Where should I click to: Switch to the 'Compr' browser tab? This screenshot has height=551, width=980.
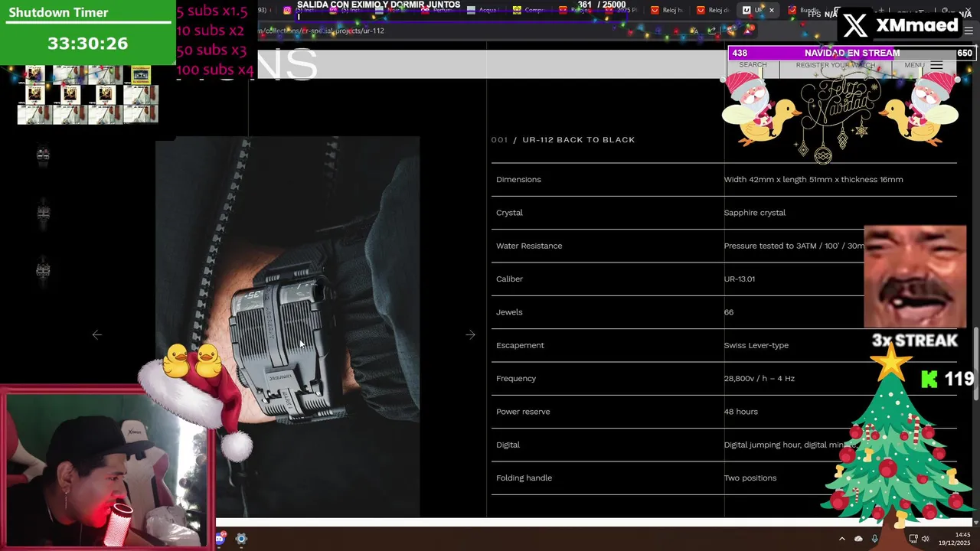(x=529, y=11)
